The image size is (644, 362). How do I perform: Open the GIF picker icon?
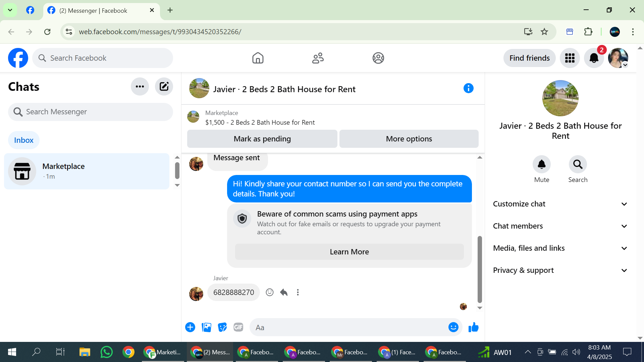point(238,327)
